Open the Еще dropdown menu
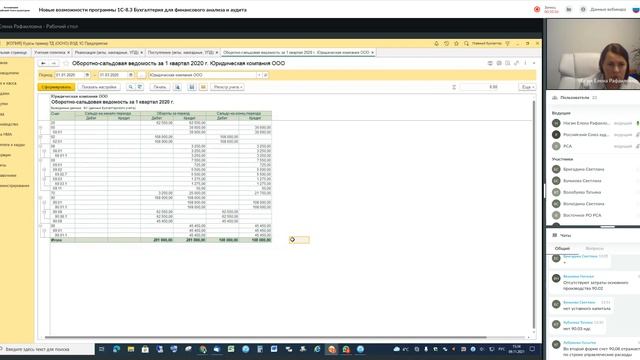The width and height of the screenshot is (640, 360). click(527, 87)
